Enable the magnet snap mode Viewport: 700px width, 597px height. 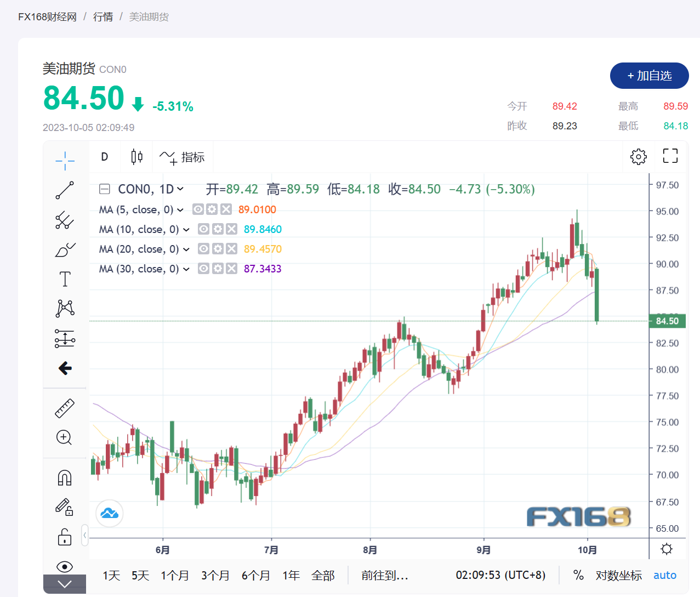(x=65, y=478)
